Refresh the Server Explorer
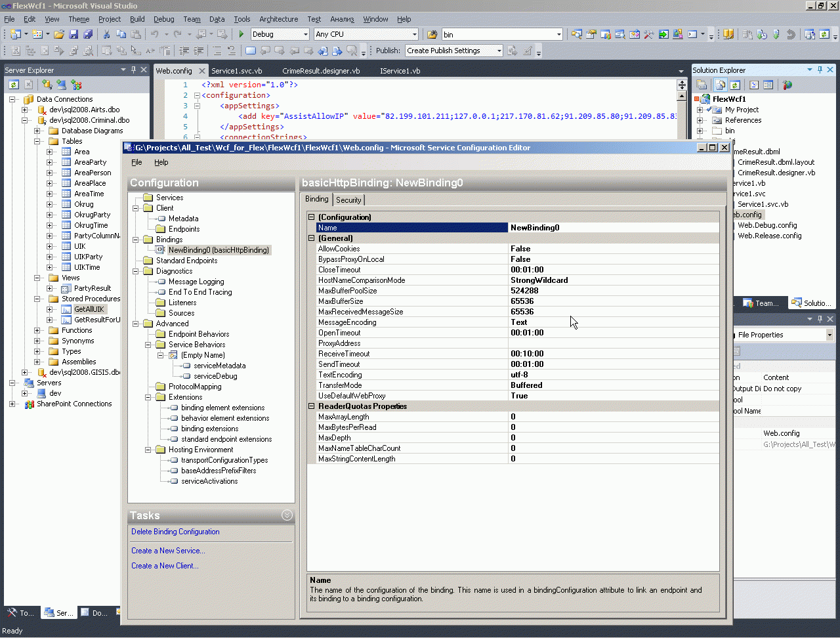840x638 pixels. [x=13, y=85]
